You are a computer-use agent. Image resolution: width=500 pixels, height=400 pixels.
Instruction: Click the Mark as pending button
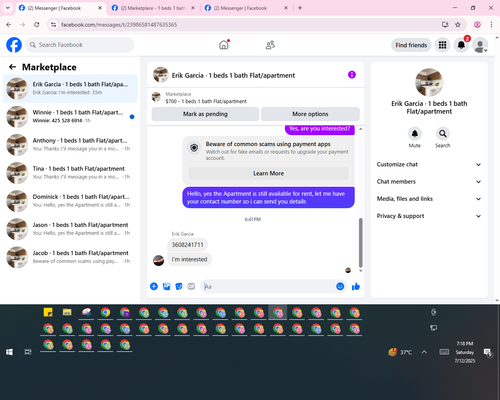coord(205,114)
